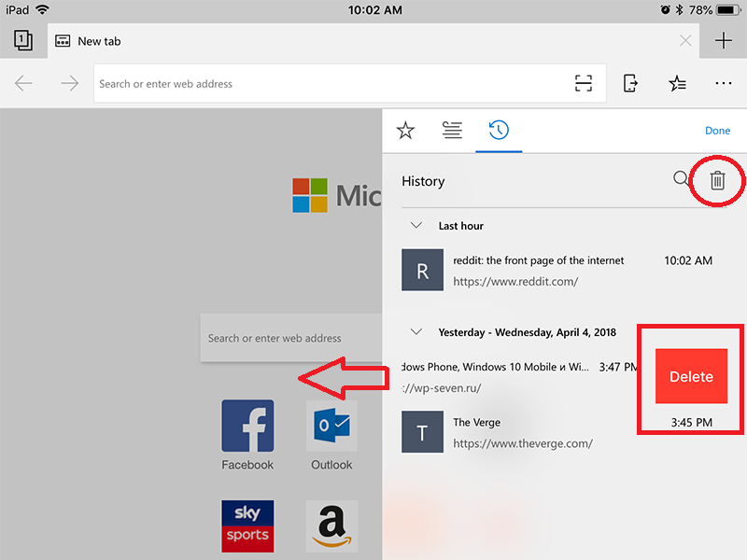Collapse the Last hour section
The image size is (747, 560).
416,225
